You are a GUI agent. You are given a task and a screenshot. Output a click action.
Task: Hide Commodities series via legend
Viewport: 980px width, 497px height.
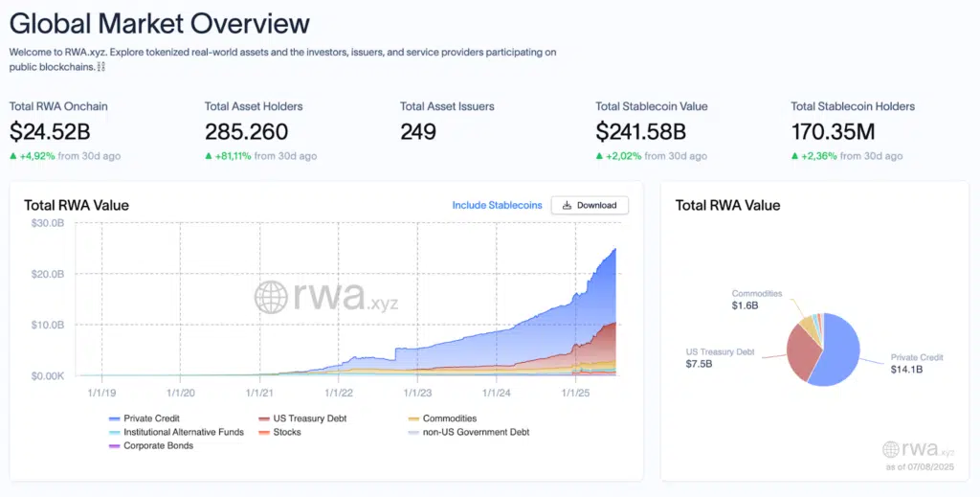(448, 418)
